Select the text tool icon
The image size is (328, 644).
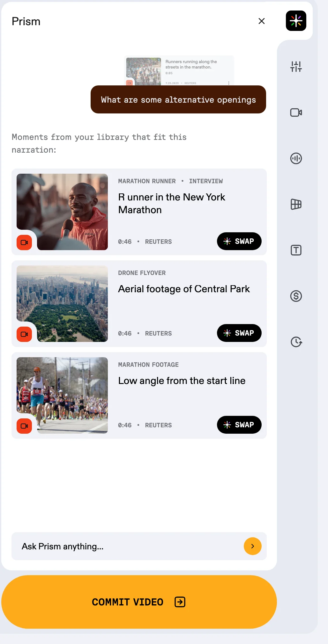coord(296,250)
